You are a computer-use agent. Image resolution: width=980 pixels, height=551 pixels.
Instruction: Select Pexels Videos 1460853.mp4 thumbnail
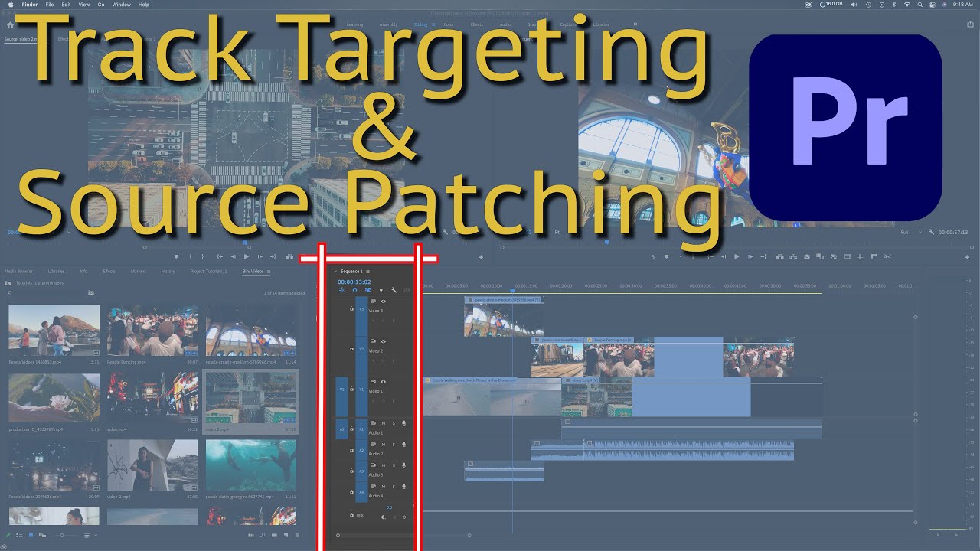click(x=54, y=330)
